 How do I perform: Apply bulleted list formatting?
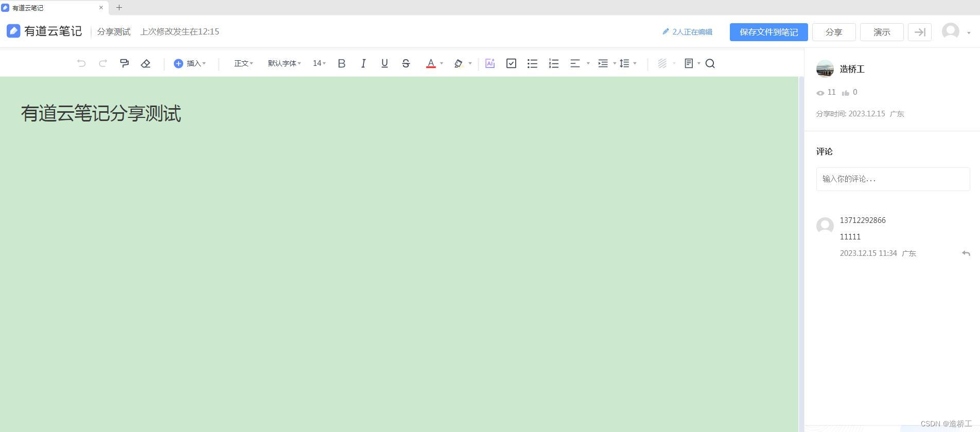pos(532,63)
